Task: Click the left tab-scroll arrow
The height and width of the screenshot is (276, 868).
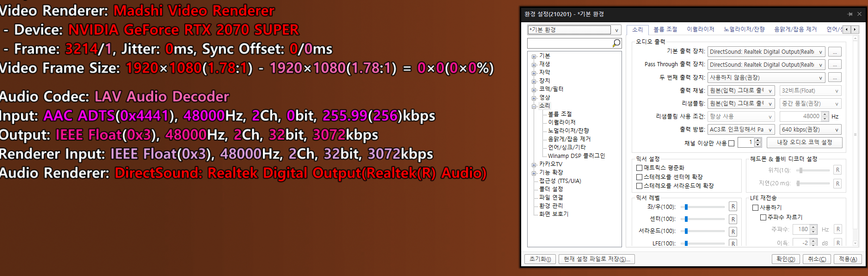Action: coord(847,29)
